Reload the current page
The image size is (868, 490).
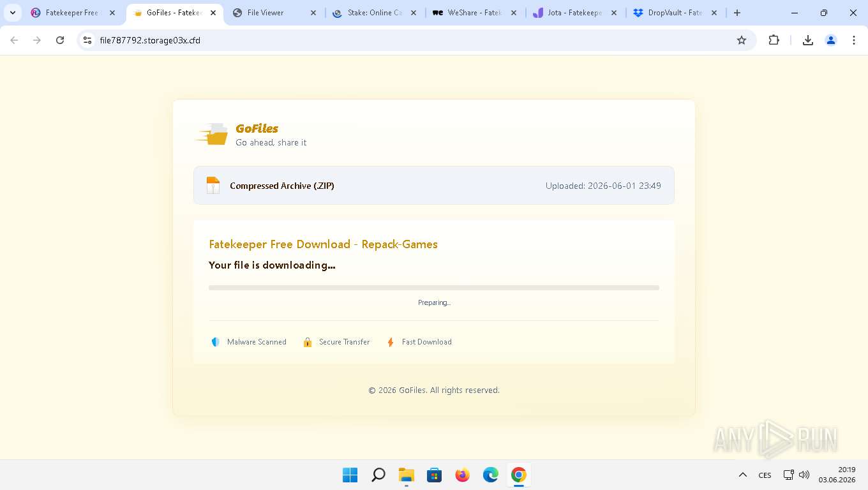[x=60, y=40]
